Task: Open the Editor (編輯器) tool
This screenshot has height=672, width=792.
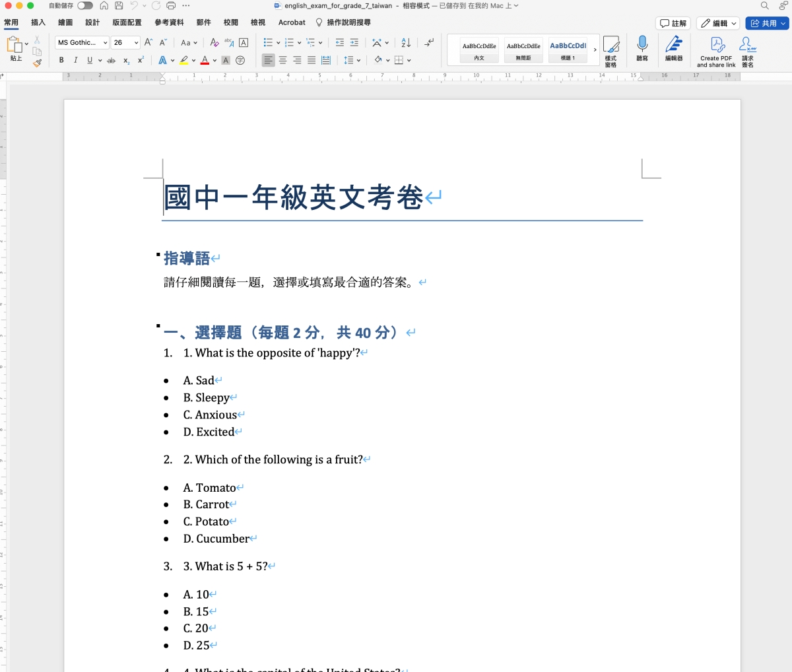Action: point(674,49)
